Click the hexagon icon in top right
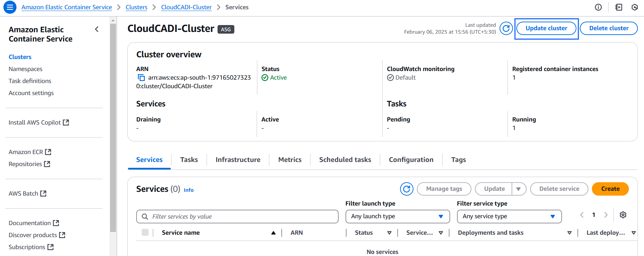 tap(634, 7)
